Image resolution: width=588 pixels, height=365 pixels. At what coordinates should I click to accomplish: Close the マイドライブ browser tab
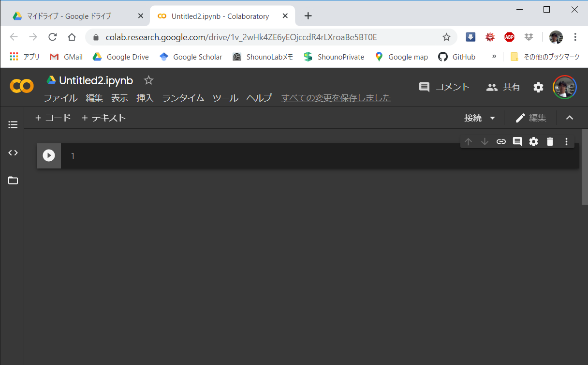141,16
